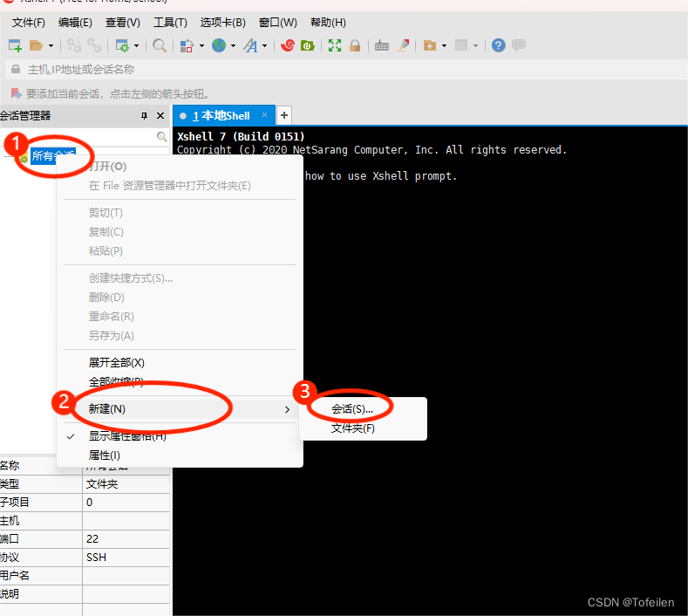The width and height of the screenshot is (688, 616).
Task: Click the port value 22 cell
Action: pyautogui.click(x=126, y=538)
